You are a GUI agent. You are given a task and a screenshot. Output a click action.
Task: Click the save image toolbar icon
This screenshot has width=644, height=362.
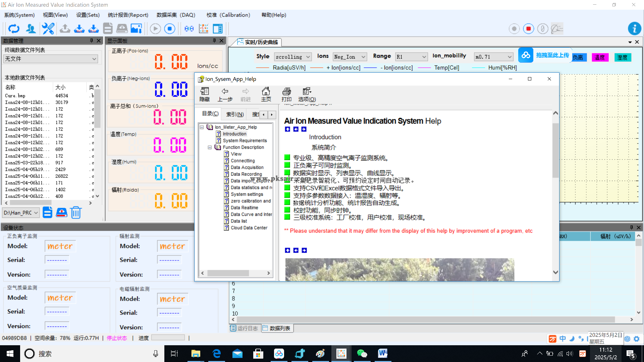click(136, 29)
